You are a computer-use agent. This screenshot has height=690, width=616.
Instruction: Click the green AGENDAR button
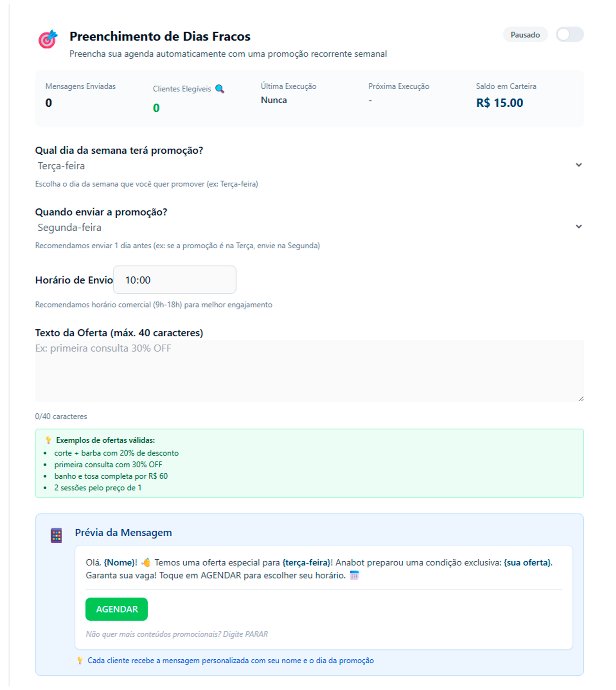point(117,609)
